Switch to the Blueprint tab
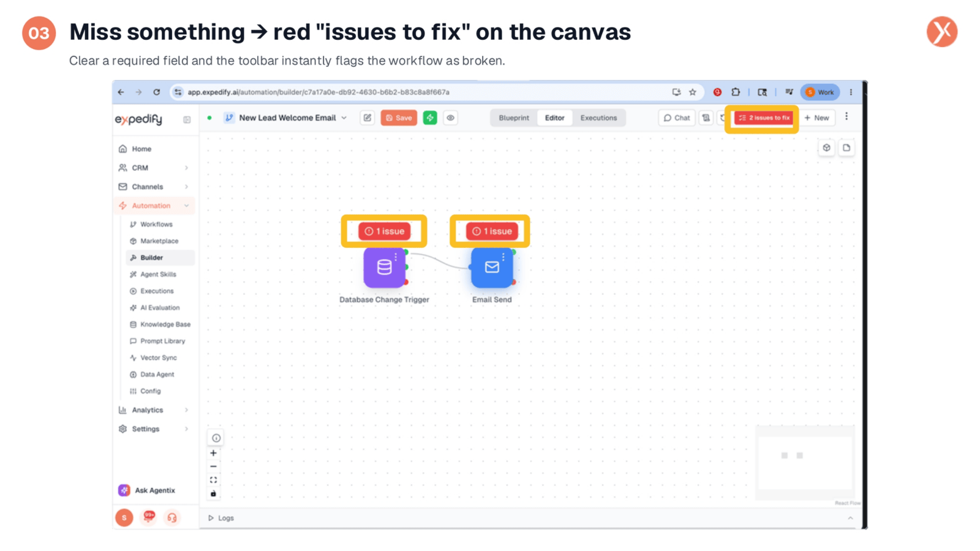 coord(514,118)
